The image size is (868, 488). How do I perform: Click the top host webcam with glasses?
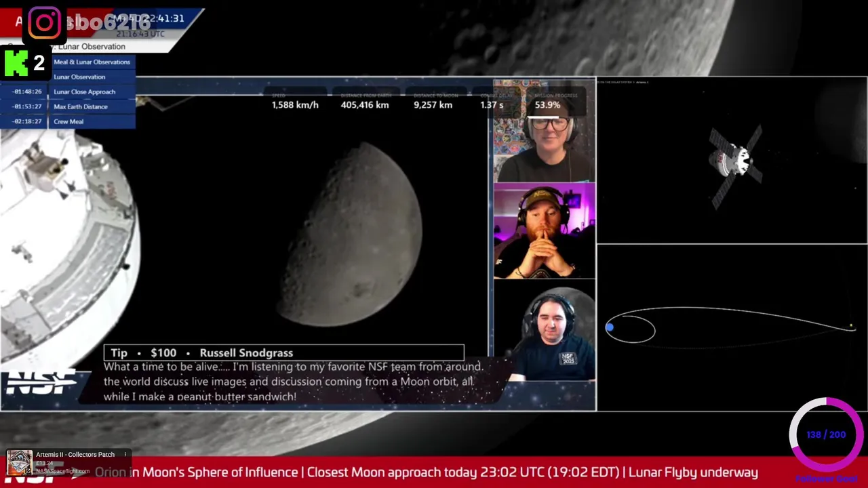pyautogui.click(x=545, y=131)
